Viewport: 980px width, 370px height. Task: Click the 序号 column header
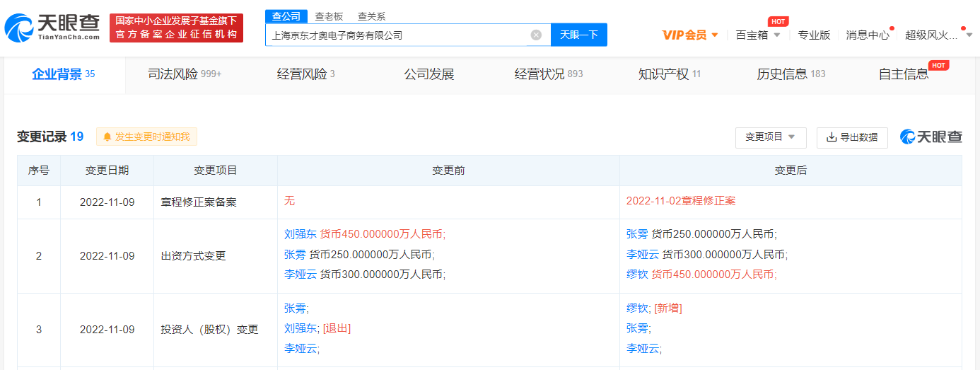(x=39, y=170)
